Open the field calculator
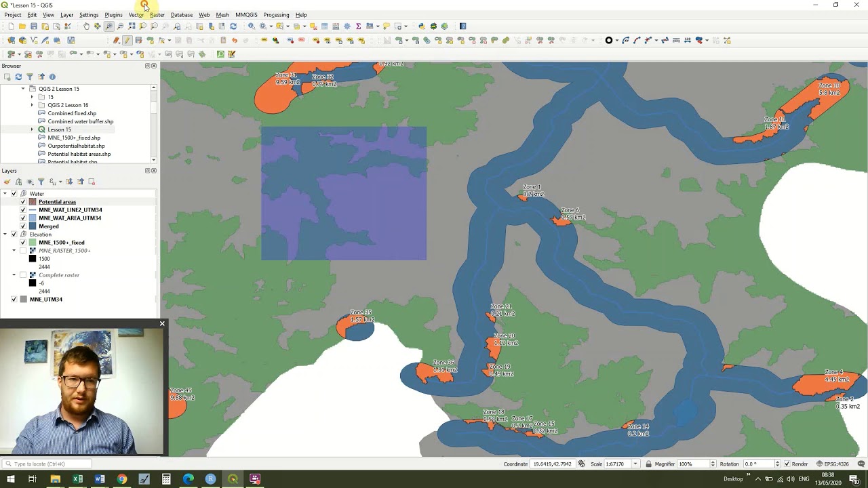 coord(336,26)
